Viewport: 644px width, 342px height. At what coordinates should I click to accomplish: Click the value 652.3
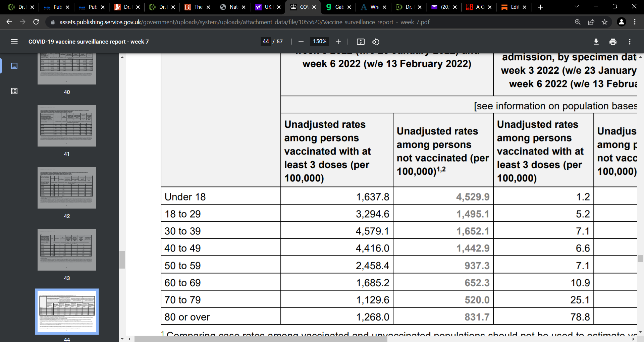tap(477, 283)
